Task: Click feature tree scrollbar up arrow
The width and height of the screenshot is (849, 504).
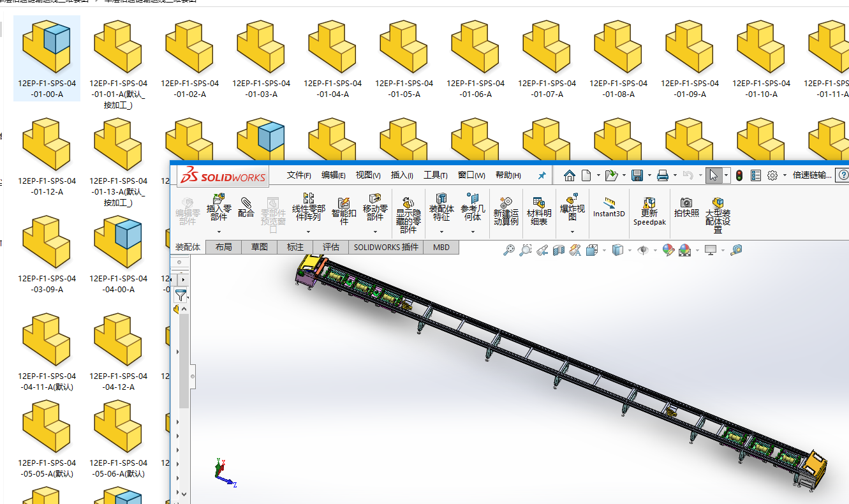Action: (184, 309)
